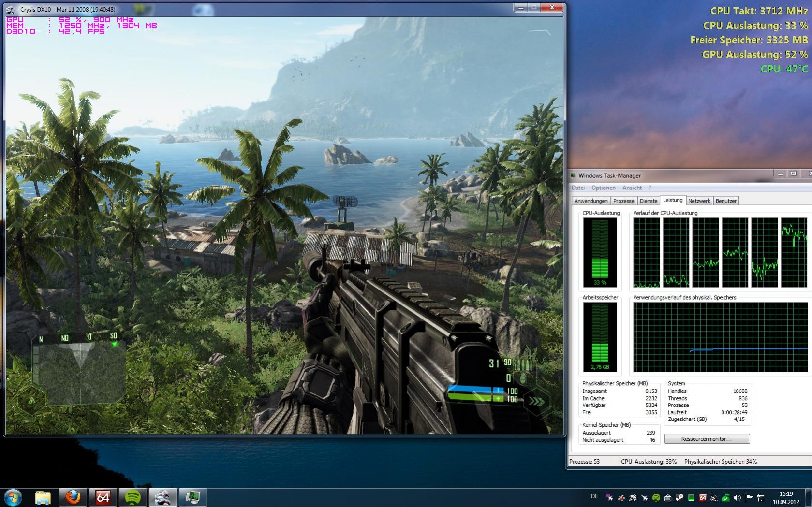
Task: Click the physical memory usage history graph
Action: (720, 337)
